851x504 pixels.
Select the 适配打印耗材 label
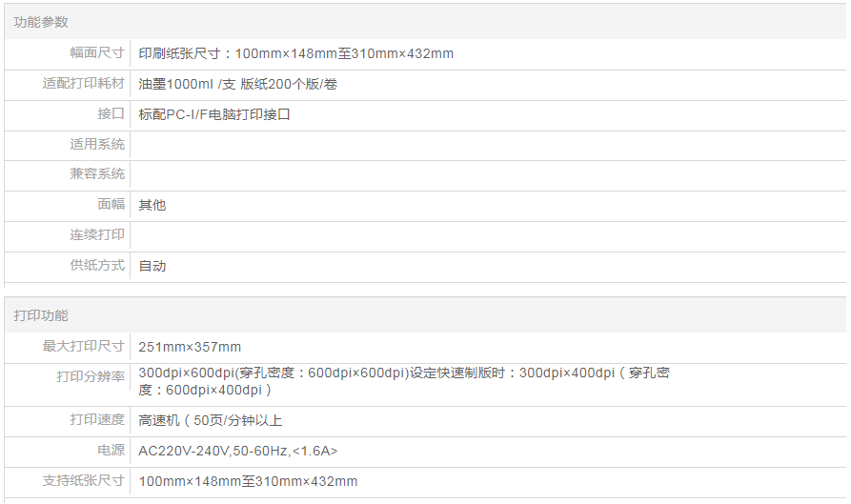pos(84,84)
